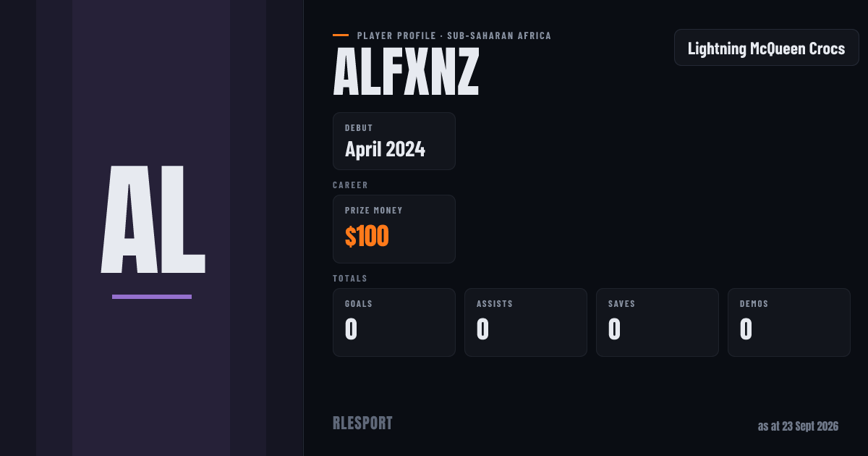Click the Lightning McQueen Crocs team badge

(x=767, y=48)
